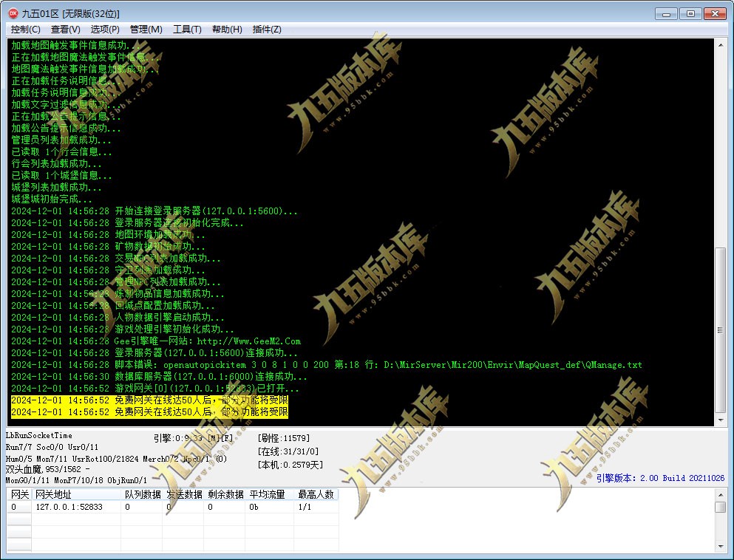Open the 查看(V) menu
Screen dimensions: 734x560
pyautogui.click(x=65, y=30)
